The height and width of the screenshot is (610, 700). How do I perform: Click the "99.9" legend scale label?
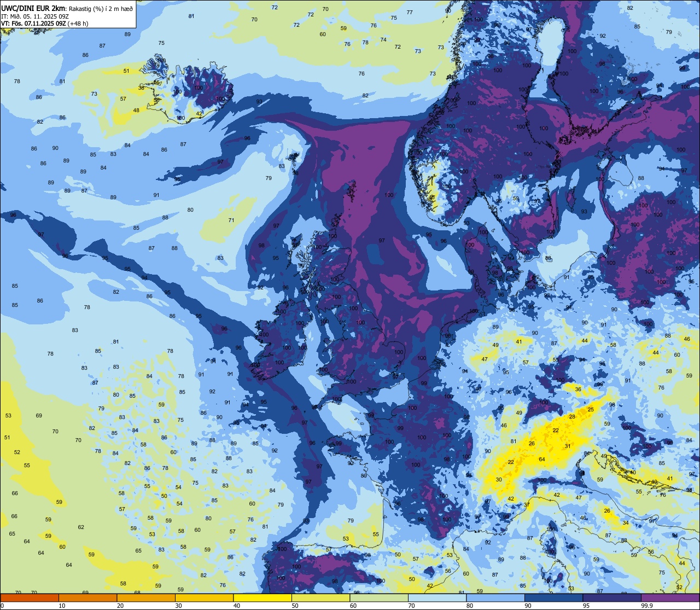tap(647, 606)
